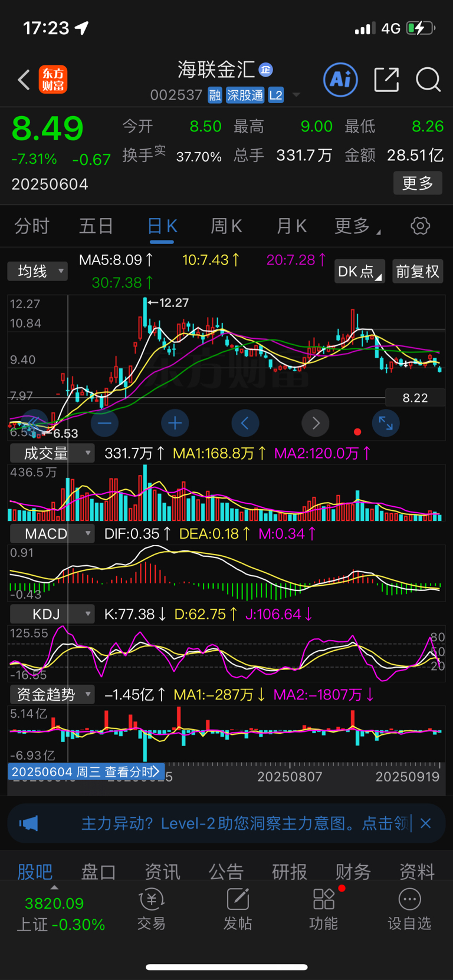Open the 股吧 tab
453x980 pixels.
(35, 871)
